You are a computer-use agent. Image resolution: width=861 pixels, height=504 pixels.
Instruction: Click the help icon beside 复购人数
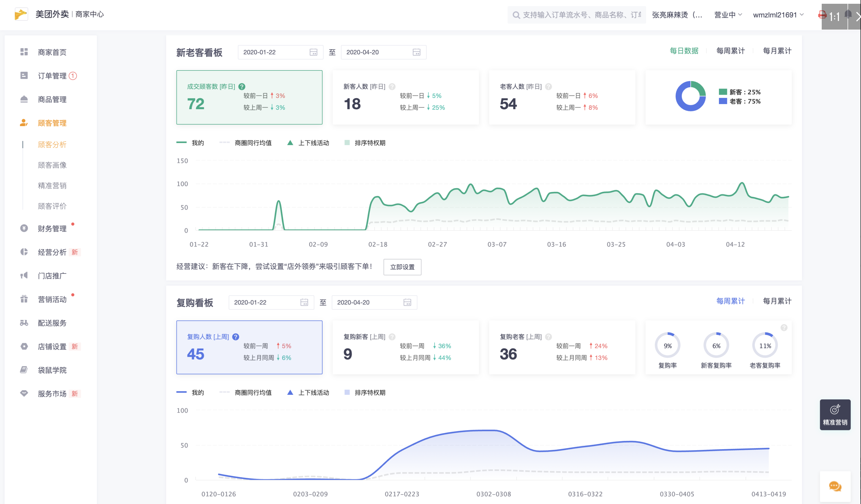pyautogui.click(x=236, y=337)
